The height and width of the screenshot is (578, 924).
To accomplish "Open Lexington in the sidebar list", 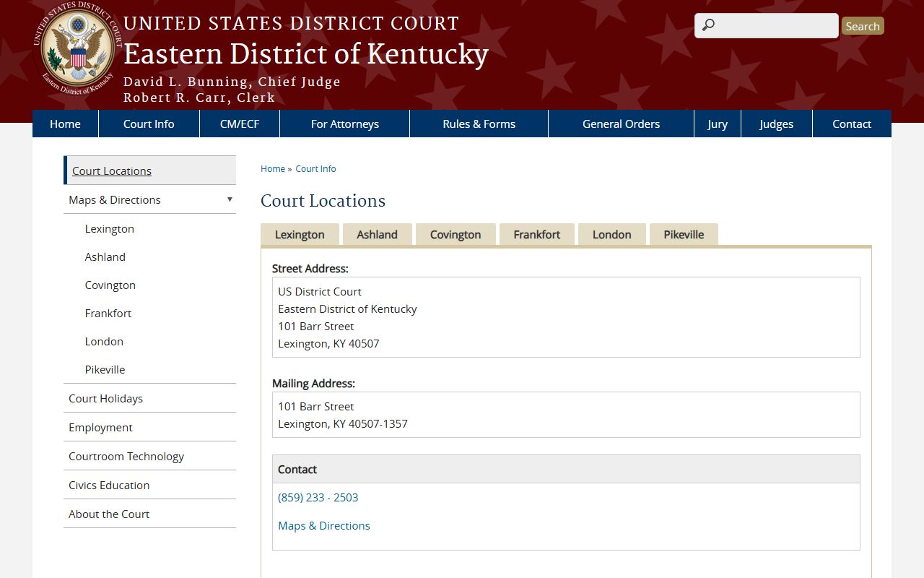I will [x=110, y=228].
